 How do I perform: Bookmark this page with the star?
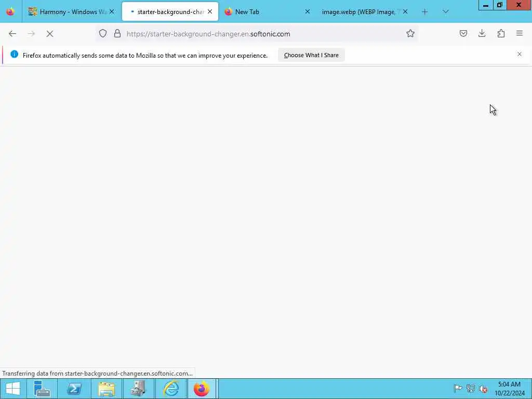point(410,33)
